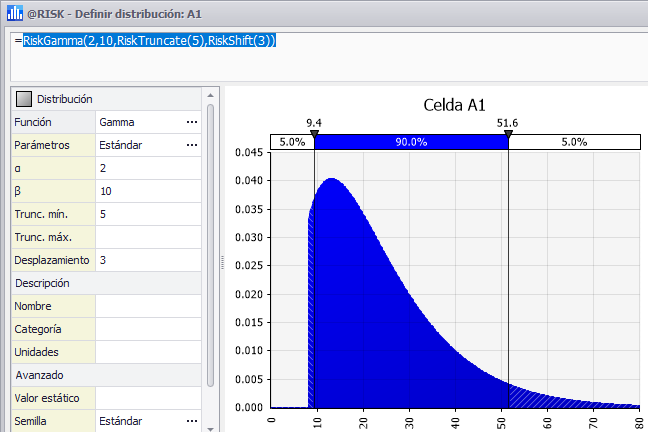
Task: Click the gray Distribución header icon
Action: 23,99
